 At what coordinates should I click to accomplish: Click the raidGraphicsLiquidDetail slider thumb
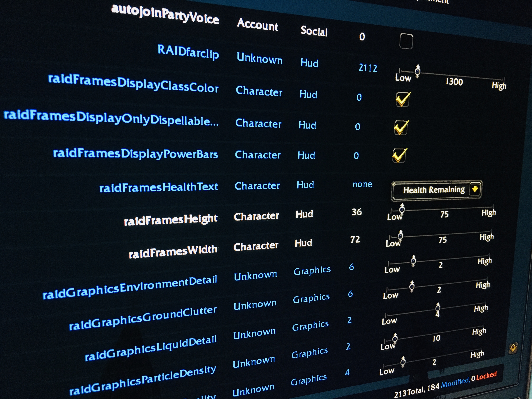[438, 308]
